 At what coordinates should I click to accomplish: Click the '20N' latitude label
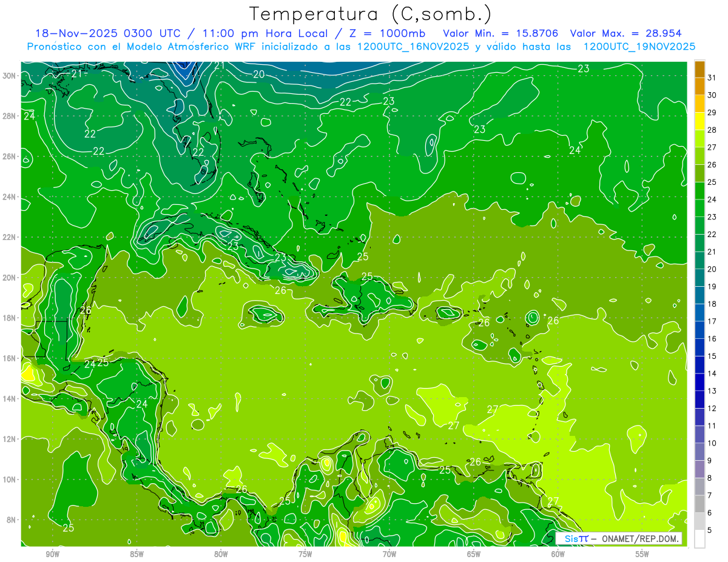pyautogui.click(x=8, y=278)
